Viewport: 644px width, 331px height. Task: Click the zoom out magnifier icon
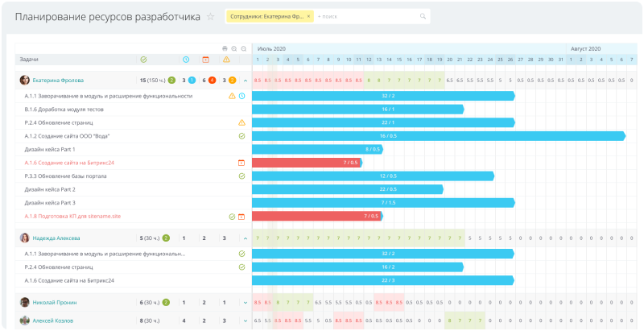244,48
